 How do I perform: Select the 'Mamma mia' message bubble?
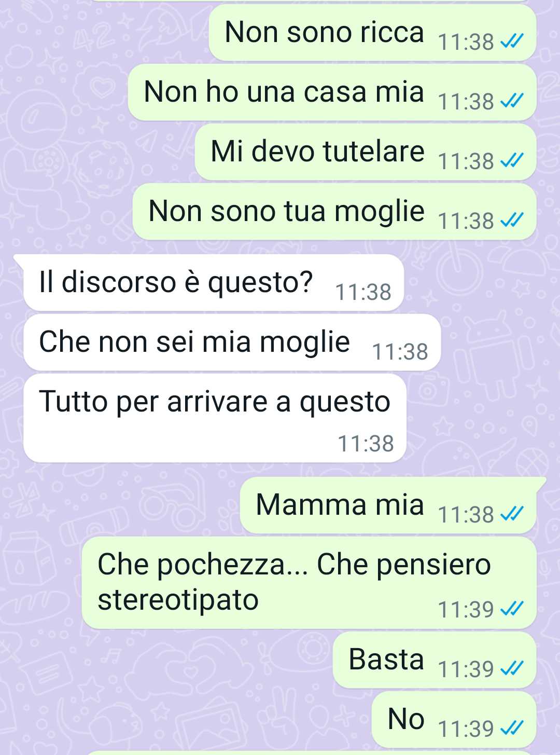click(388, 505)
